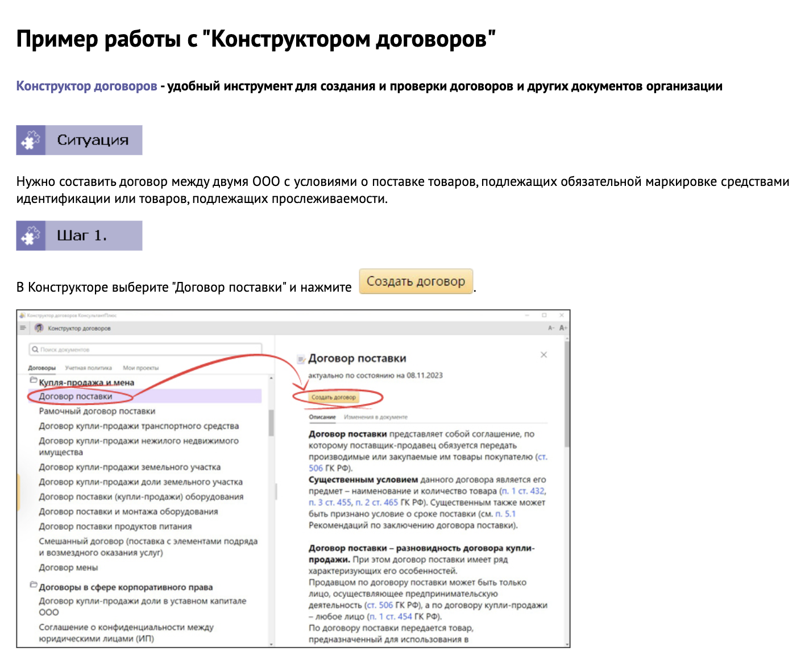Pick Договор поставки (купли-продажи) оборудования
The width and height of the screenshot is (805, 672).
[141, 496]
